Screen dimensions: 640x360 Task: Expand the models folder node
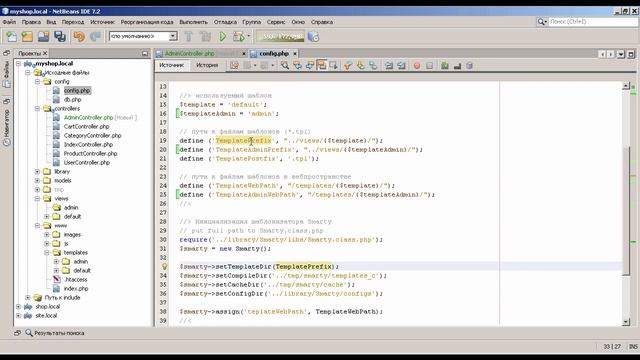click(37, 180)
